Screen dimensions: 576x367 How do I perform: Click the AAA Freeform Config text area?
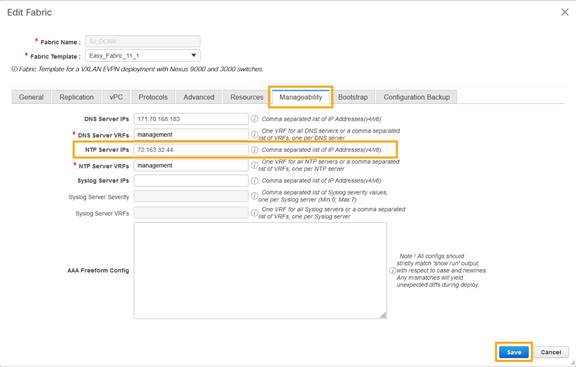pyautogui.click(x=260, y=270)
